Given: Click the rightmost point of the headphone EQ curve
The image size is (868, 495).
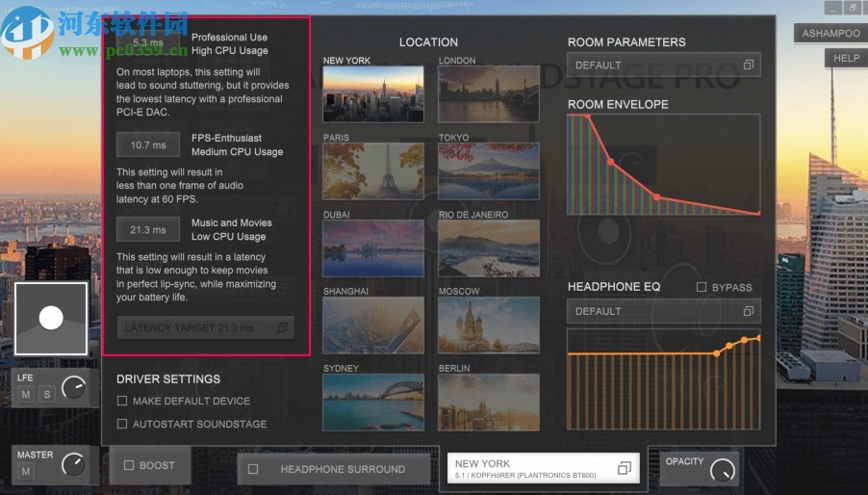Looking at the screenshot, I should point(757,338).
